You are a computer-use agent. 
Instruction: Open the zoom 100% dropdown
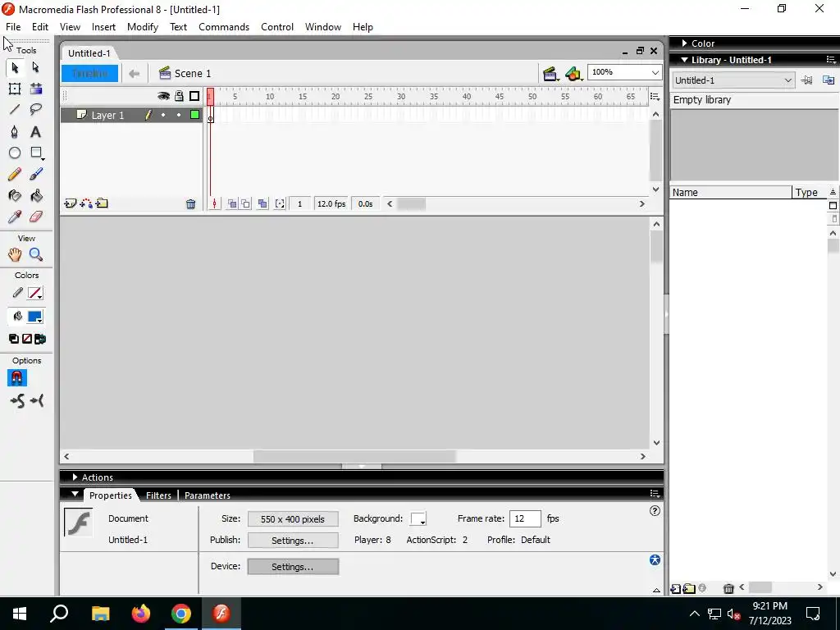tap(655, 72)
